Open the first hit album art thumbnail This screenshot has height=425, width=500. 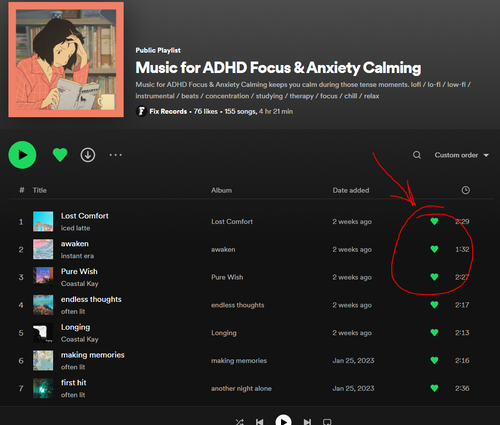[43, 388]
